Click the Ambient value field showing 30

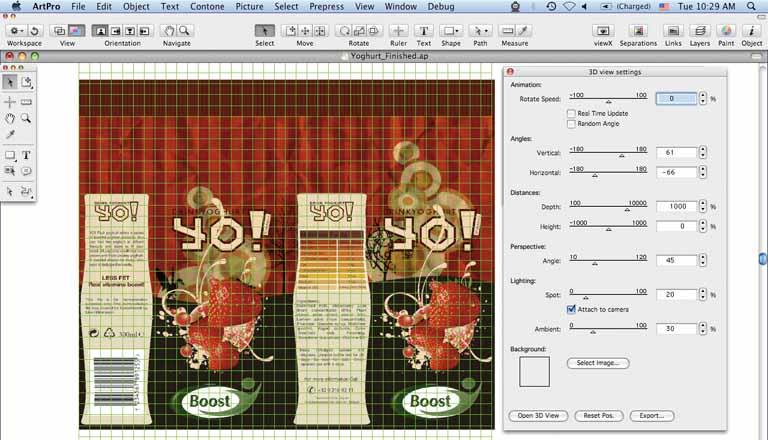click(x=676, y=329)
